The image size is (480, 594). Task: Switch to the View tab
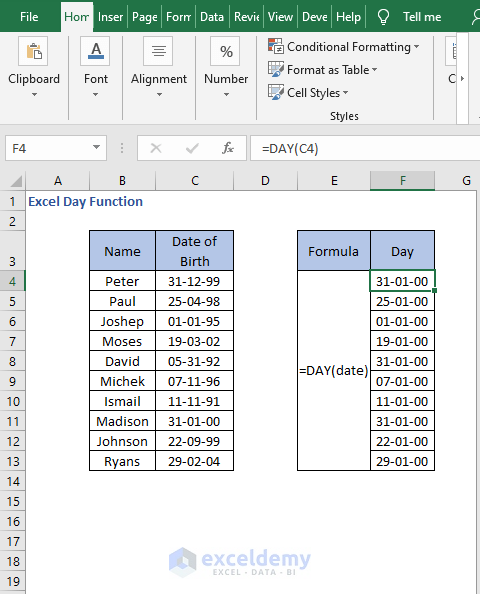coord(280,17)
